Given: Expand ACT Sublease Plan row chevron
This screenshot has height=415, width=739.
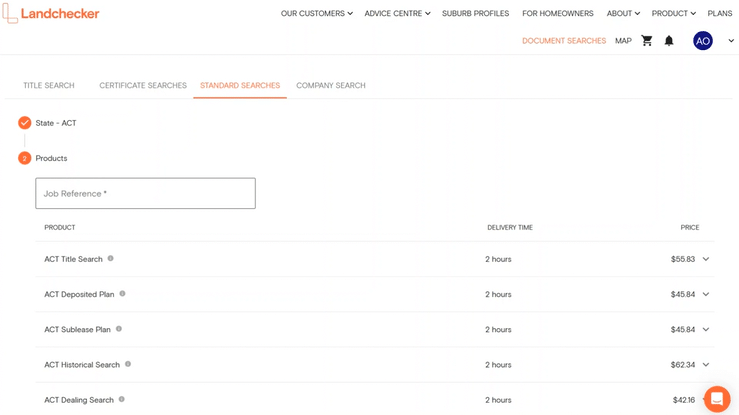Looking at the screenshot, I should click(706, 329).
